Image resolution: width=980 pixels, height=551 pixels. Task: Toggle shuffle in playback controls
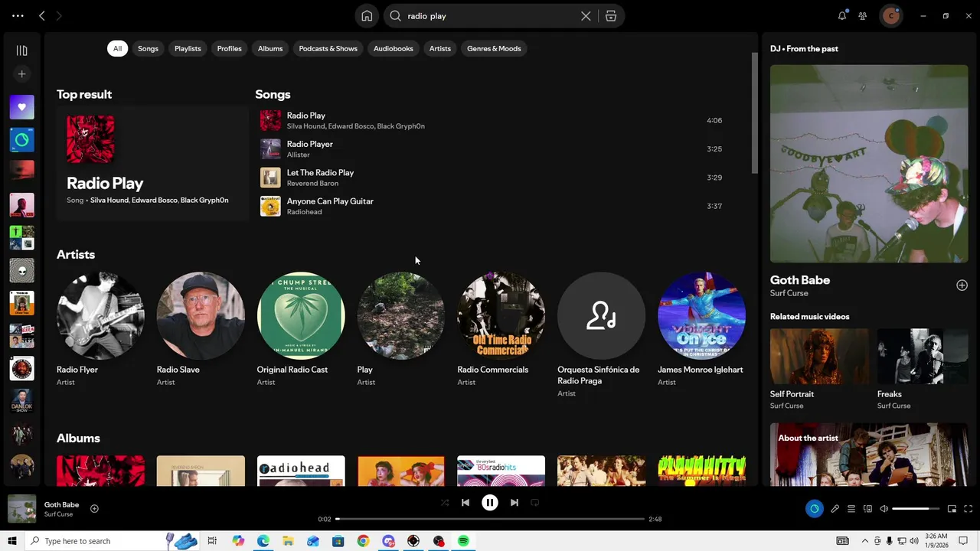click(445, 503)
